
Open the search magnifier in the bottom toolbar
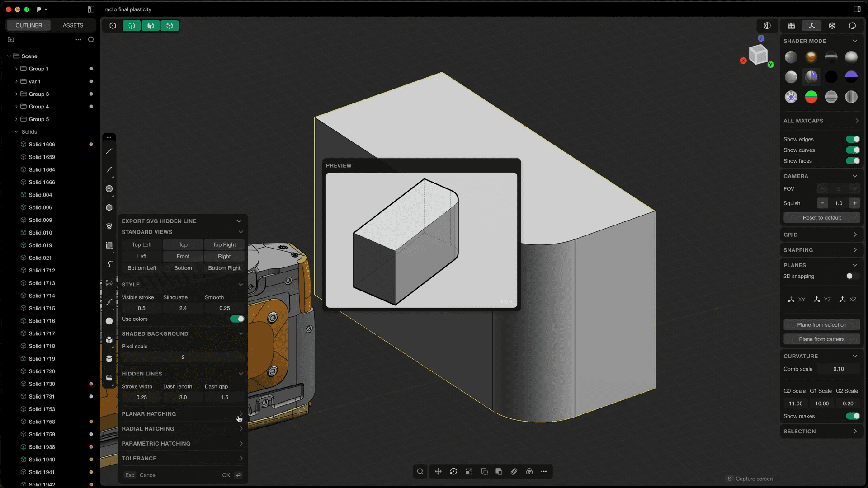[x=420, y=471]
